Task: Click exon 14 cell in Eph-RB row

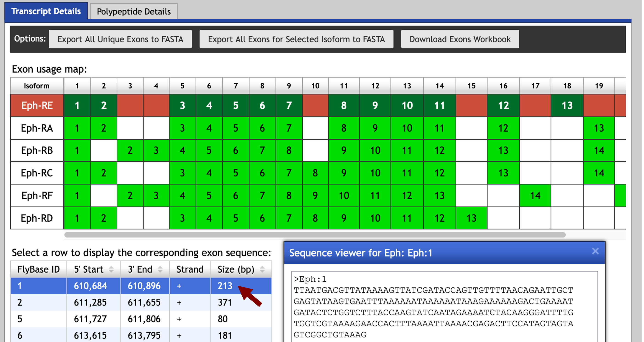Action: click(x=599, y=150)
